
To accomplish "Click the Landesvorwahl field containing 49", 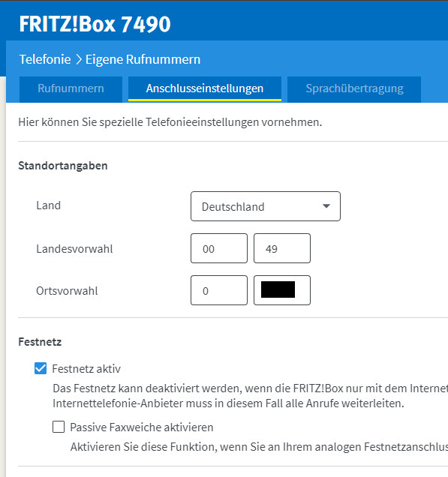I will 282,248.
